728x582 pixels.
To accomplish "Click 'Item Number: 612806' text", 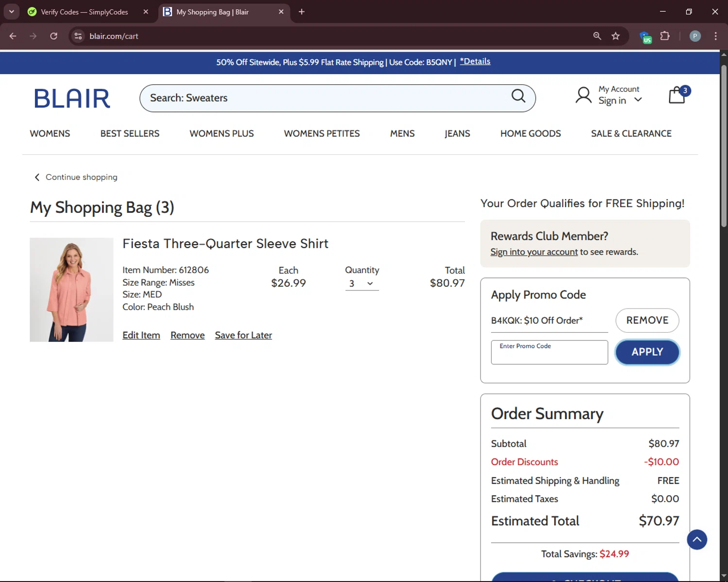I will (165, 270).
